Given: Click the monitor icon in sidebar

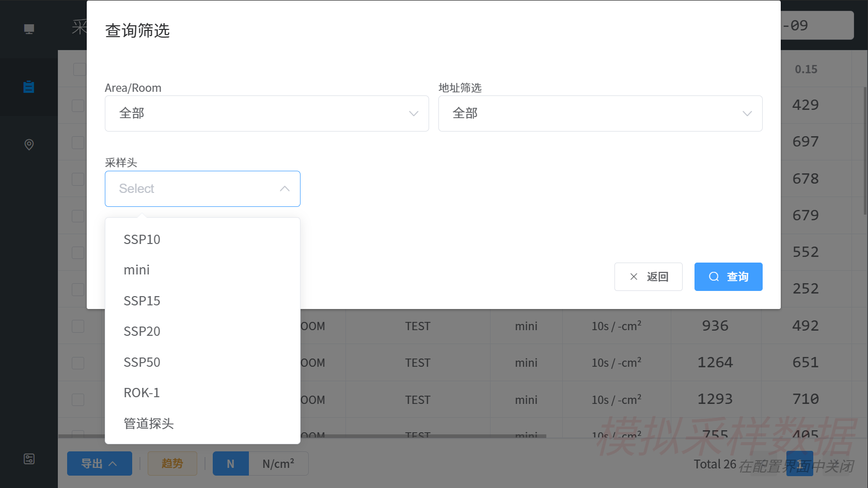Looking at the screenshot, I should pos(29,29).
